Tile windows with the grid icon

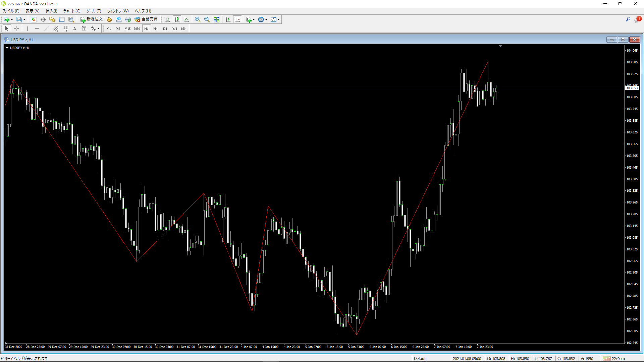tap(216, 19)
